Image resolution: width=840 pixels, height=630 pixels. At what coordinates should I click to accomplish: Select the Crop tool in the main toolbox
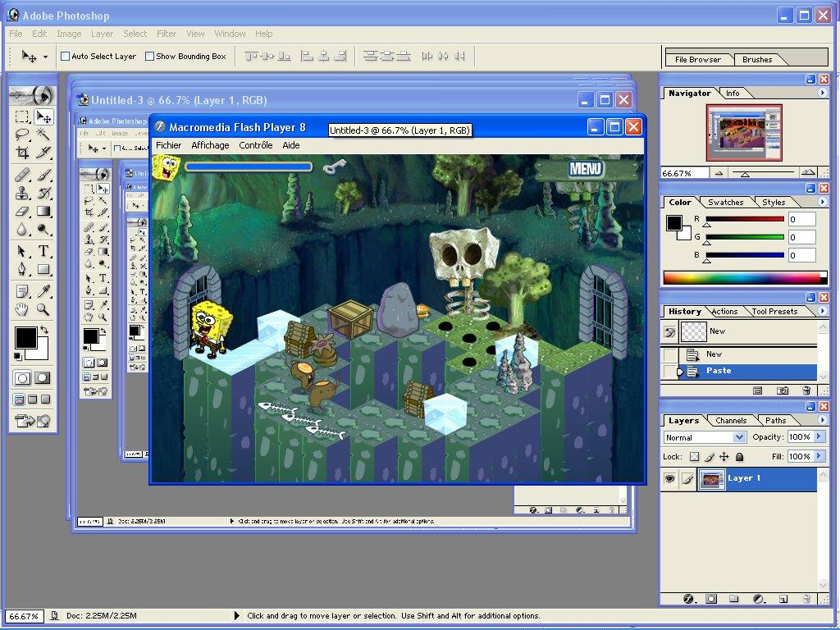22,152
